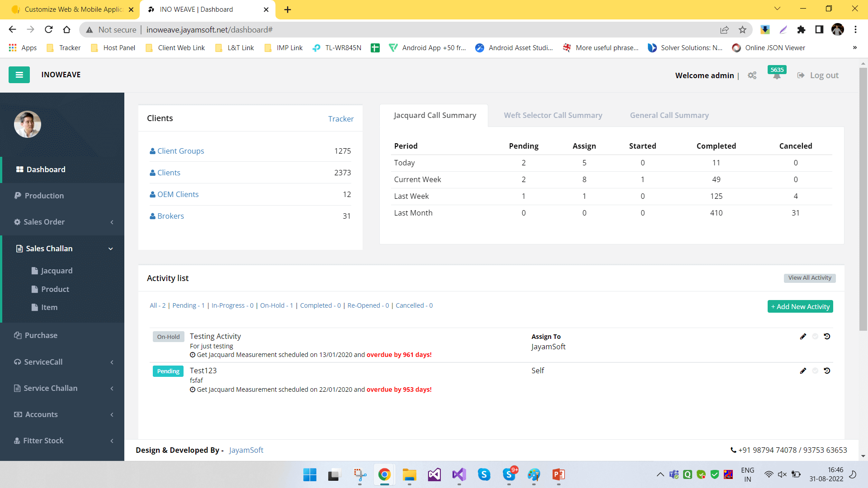Open the Chrome extensions puzzle icon
The height and width of the screenshot is (488, 868).
(x=801, y=29)
